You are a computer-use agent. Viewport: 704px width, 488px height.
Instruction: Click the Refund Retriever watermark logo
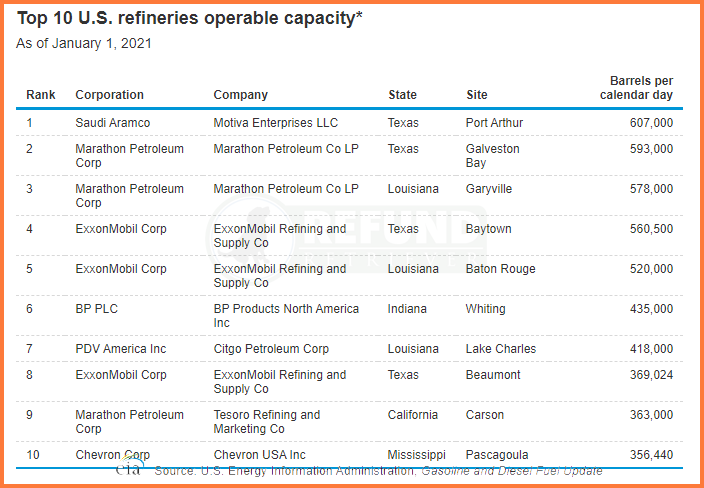click(x=347, y=236)
